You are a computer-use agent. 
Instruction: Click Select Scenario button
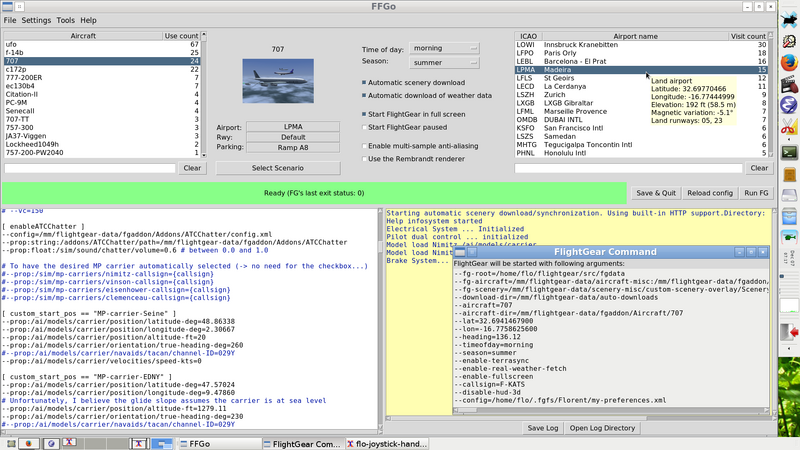278,168
